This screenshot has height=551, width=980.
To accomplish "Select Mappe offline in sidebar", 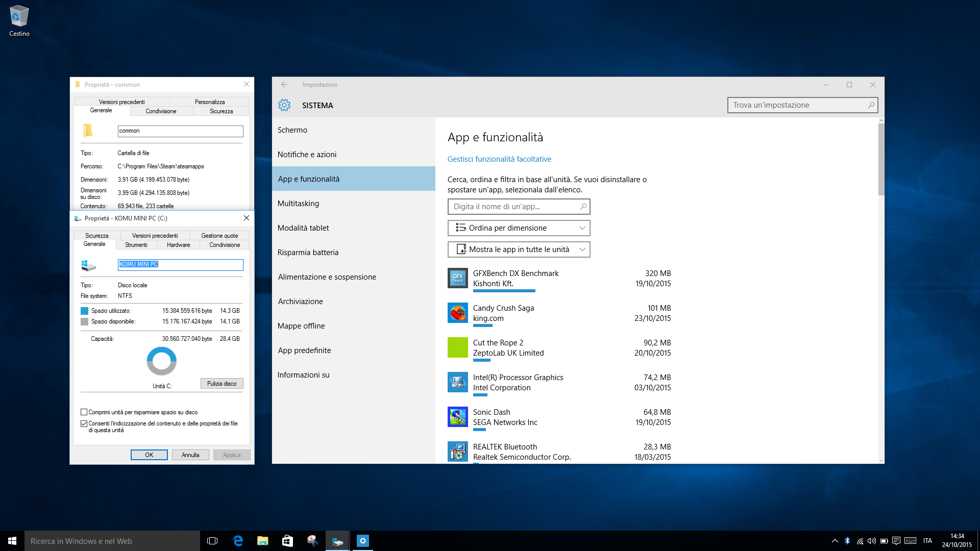I will click(x=354, y=326).
